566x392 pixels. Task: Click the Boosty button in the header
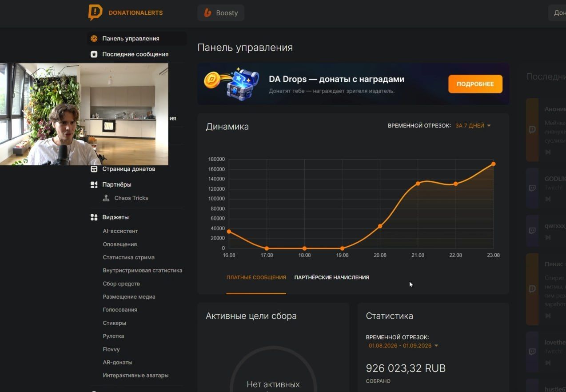click(x=221, y=13)
